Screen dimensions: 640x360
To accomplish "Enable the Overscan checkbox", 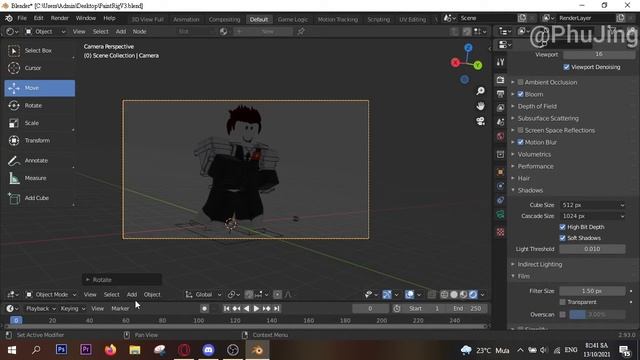I will (x=562, y=315).
